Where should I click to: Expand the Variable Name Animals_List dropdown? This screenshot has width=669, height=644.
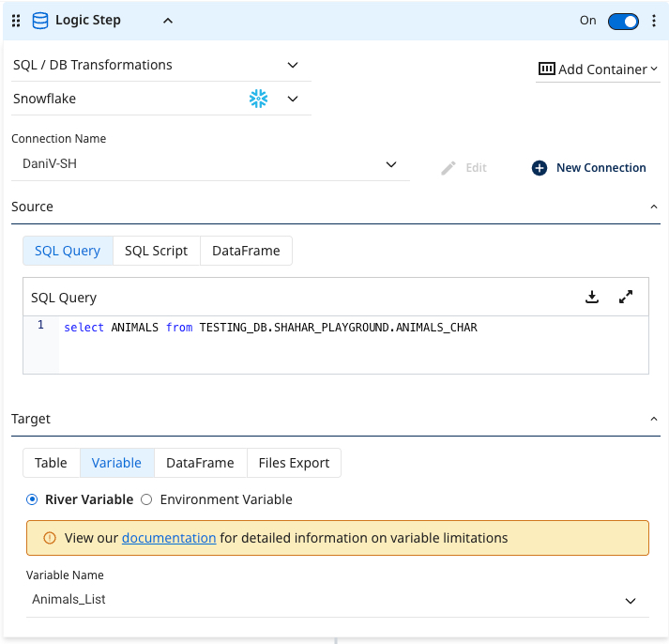(631, 600)
